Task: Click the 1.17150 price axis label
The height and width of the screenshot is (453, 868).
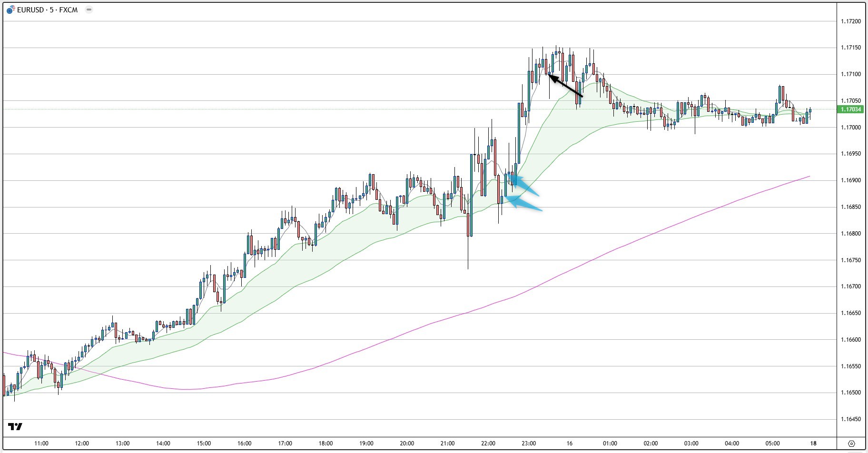Action: [851, 48]
